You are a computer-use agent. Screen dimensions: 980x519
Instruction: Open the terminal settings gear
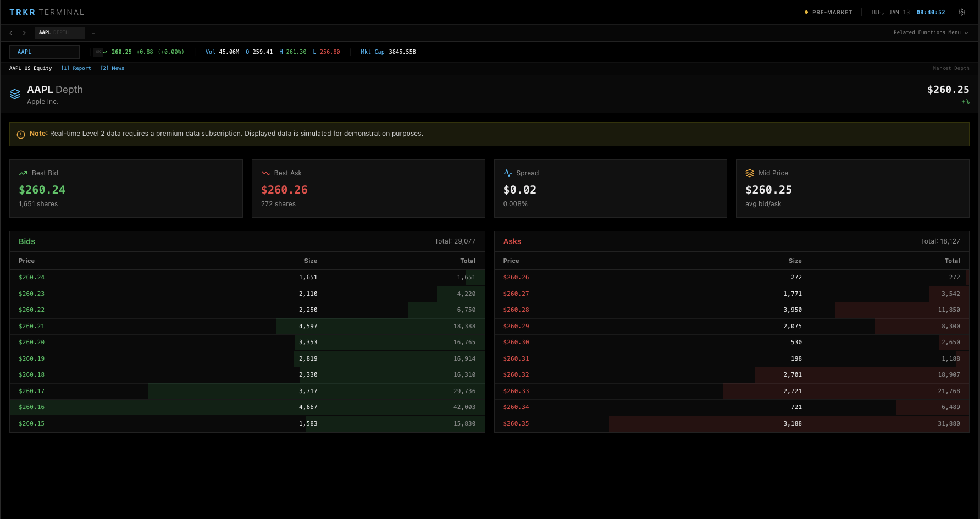(962, 12)
